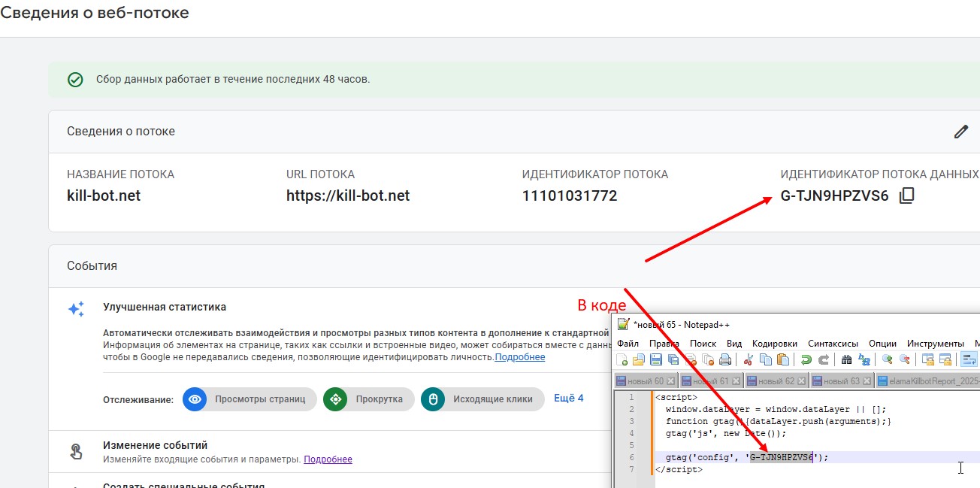
Task: Open the Инструменты menu in Notepad++
Action: pyautogui.click(x=935, y=343)
